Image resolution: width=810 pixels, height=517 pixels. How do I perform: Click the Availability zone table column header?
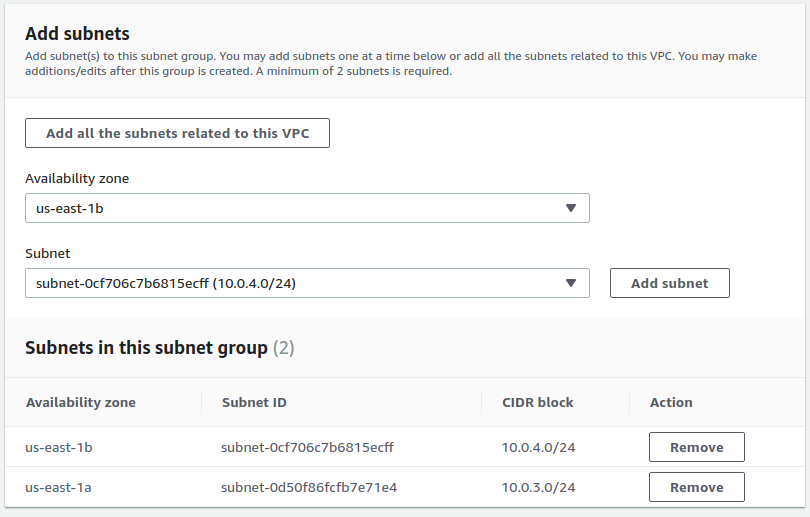click(81, 402)
